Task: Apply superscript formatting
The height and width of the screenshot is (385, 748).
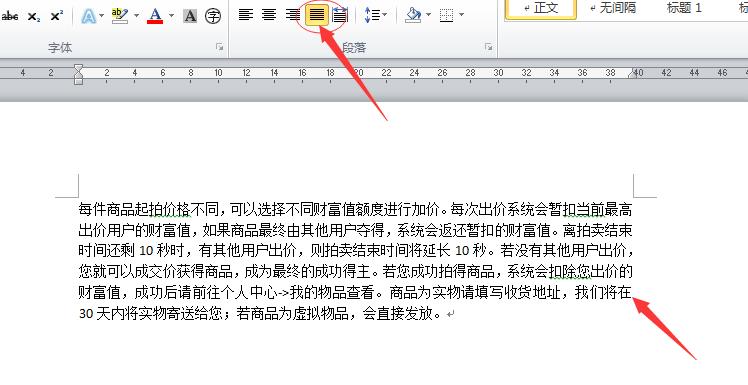Action: (57, 16)
